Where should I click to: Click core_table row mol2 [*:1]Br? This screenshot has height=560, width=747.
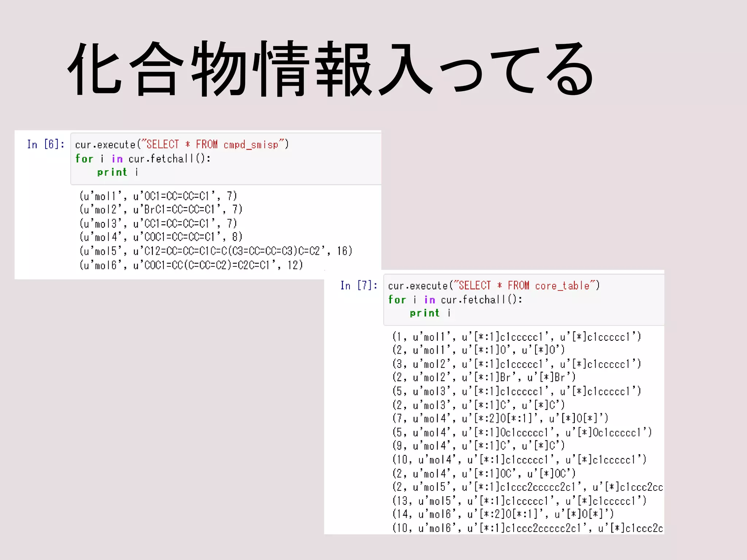[x=484, y=377]
